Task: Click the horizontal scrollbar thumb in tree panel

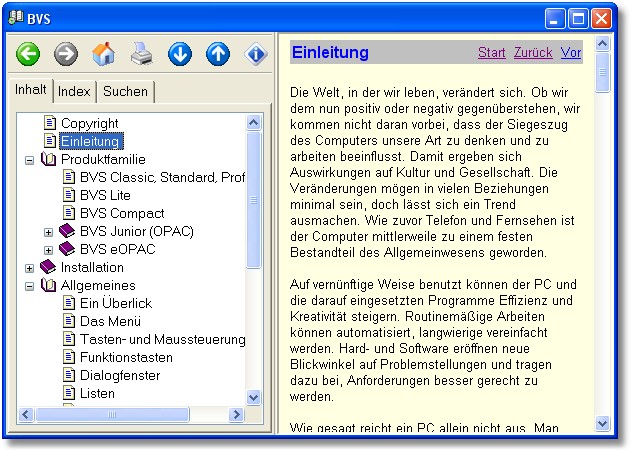Action: pos(112,414)
